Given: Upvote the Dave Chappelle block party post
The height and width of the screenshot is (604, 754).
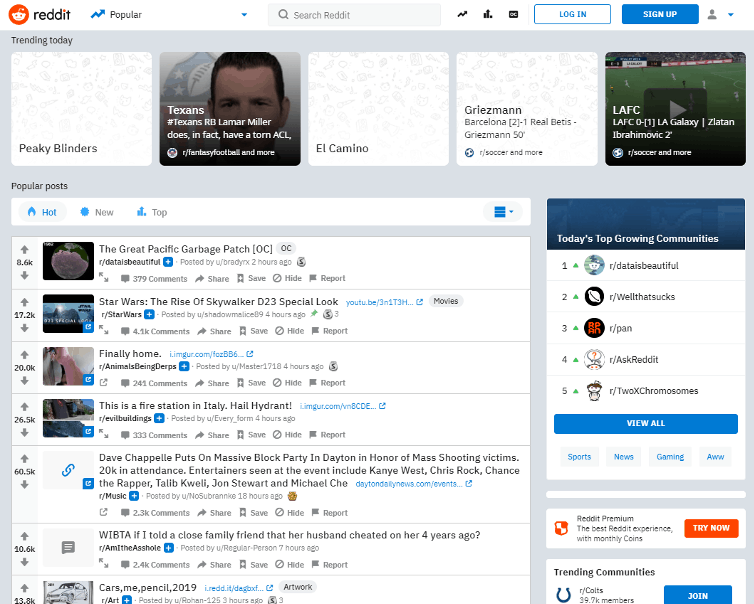Looking at the screenshot, I should click(25, 458).
